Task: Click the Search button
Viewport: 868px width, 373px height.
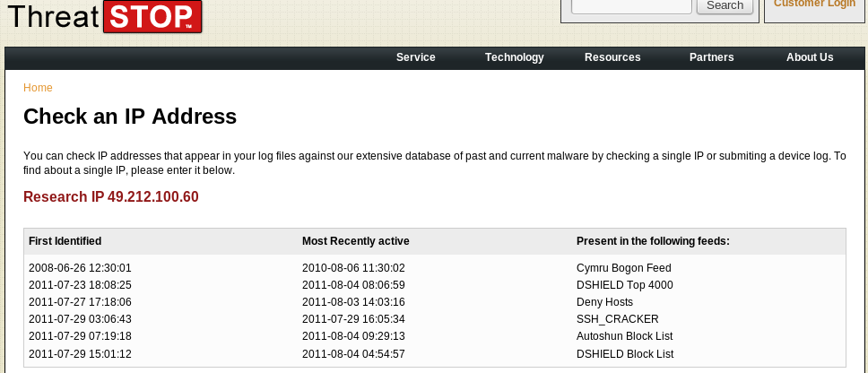Action: click(x=725, y=6)
